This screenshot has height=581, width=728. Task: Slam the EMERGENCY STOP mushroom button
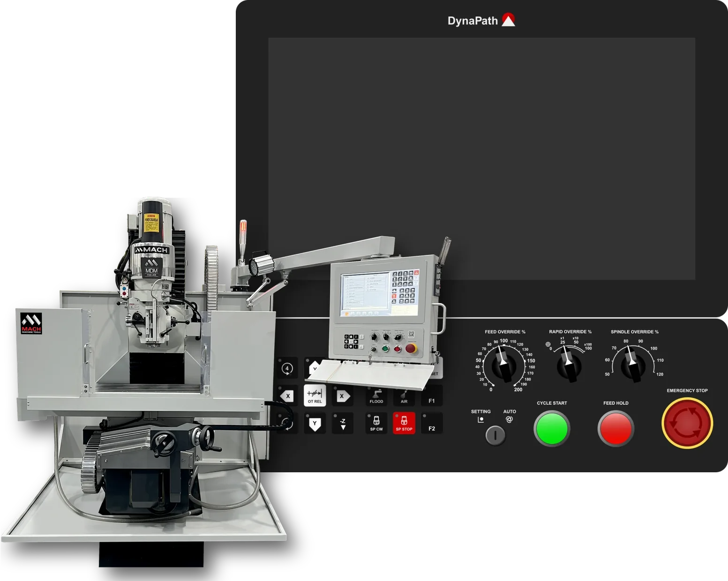tap(687, 423)
